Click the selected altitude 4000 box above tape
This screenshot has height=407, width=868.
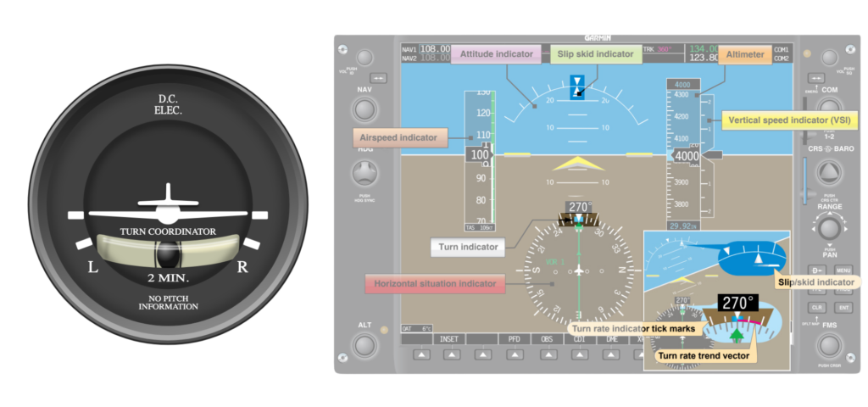point(683,85)
